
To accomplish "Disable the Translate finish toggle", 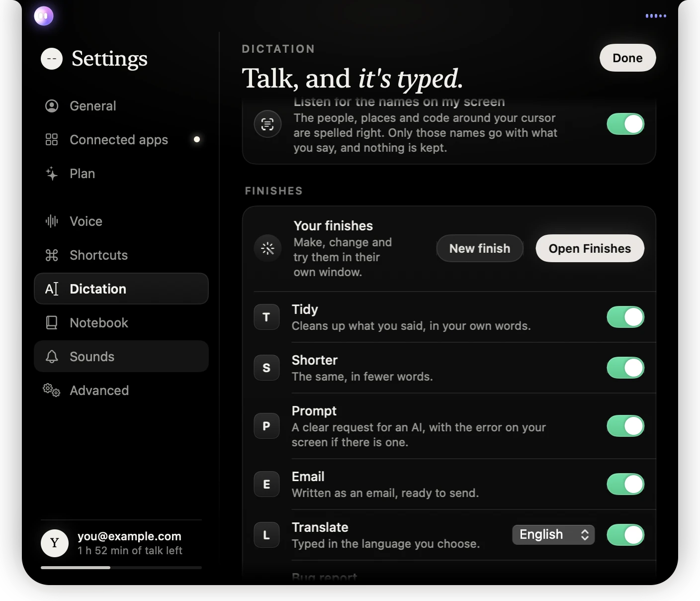I will (x=625, y=535).
